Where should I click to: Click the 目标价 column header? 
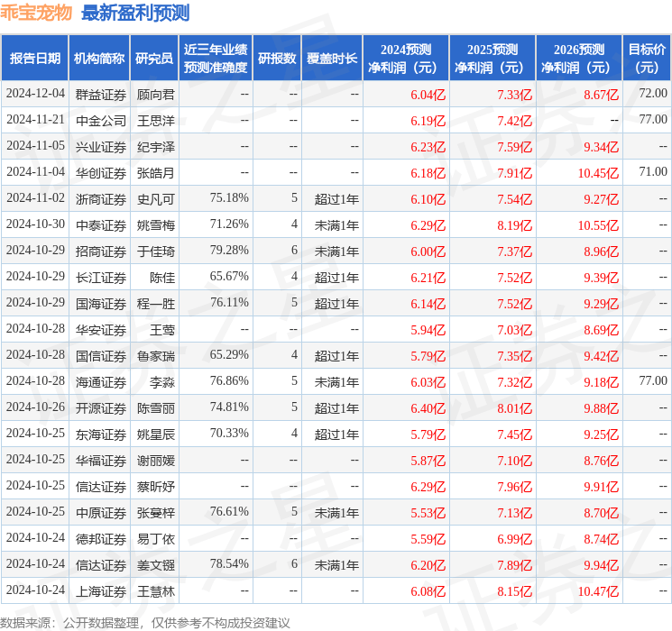(647, 59)
